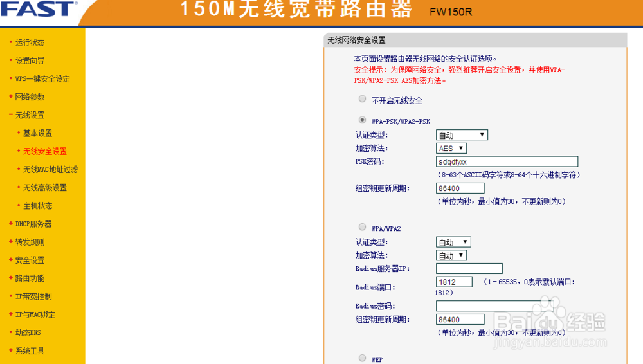Open 无线MAC地址过滤 submenu item

point(50,169)
